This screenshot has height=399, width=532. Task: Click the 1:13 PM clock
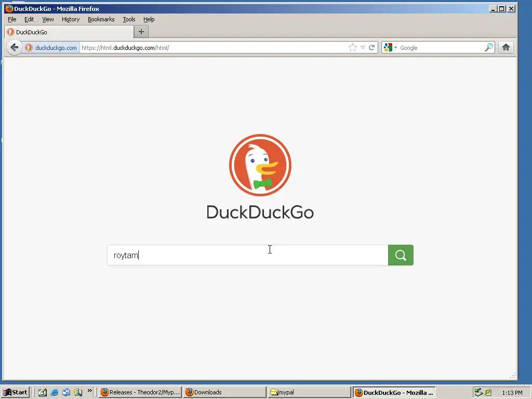[512, 393]
